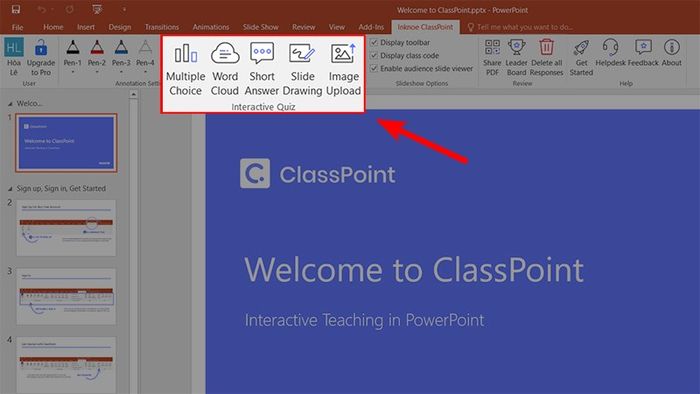This screenshot has height=394, width=700.
Task: Select slide 2 thumbnail
Action: point(66,228)
